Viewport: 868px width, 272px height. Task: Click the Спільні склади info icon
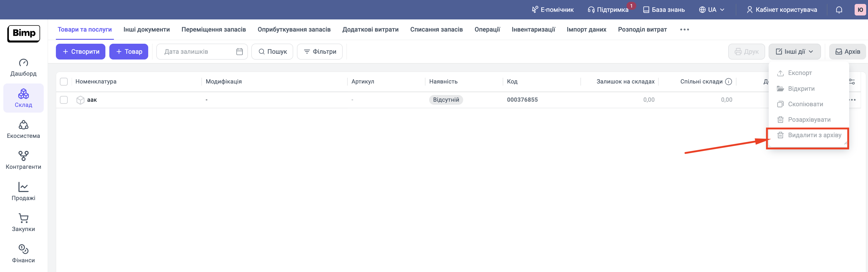729,81
